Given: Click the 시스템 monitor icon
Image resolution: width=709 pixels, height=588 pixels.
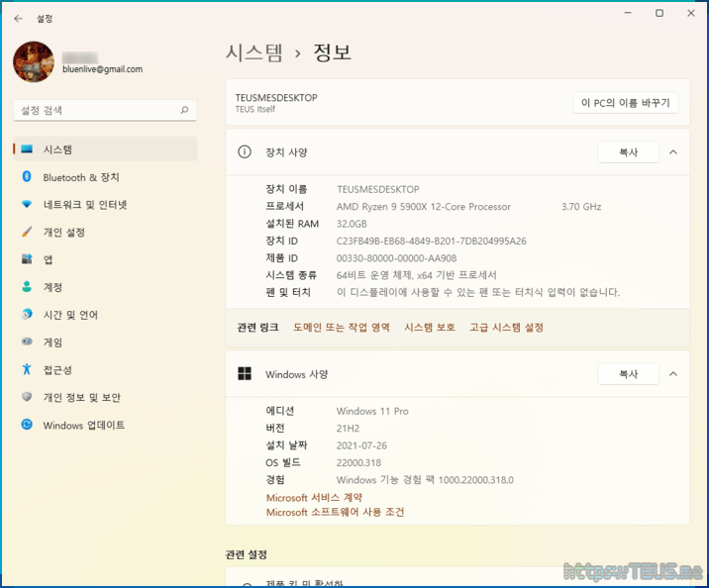Looking at the screenshot, I should click(27, 149).
